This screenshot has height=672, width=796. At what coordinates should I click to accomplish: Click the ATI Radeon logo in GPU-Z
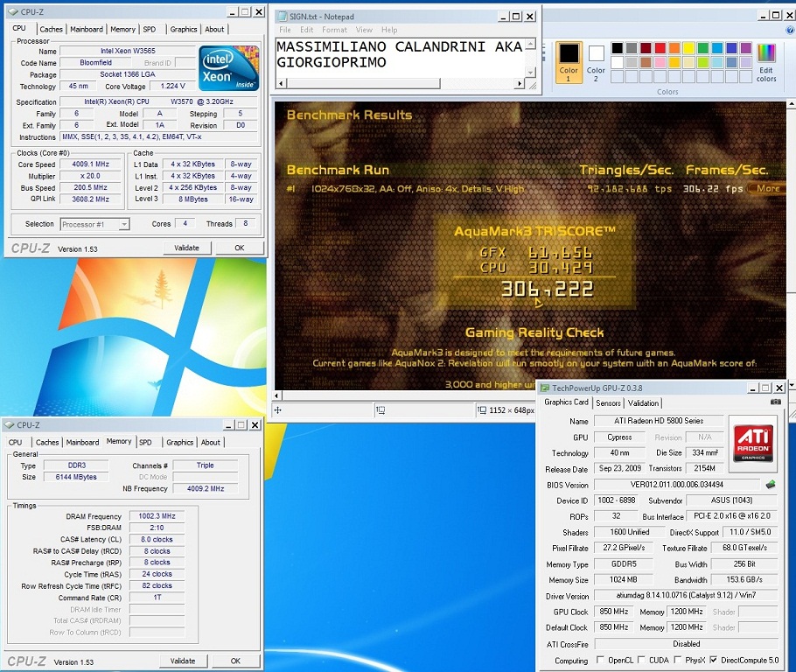coord(753,443)
